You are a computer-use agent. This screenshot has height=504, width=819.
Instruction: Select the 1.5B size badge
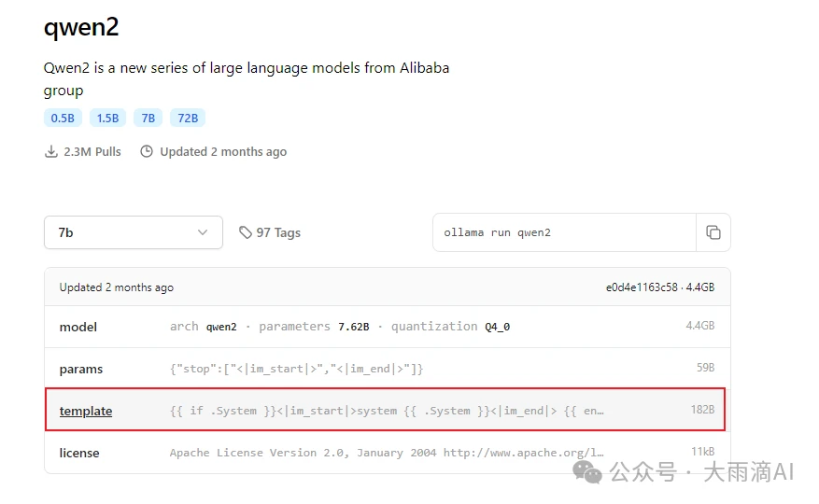pyautogui.click(x=107, y=118)
